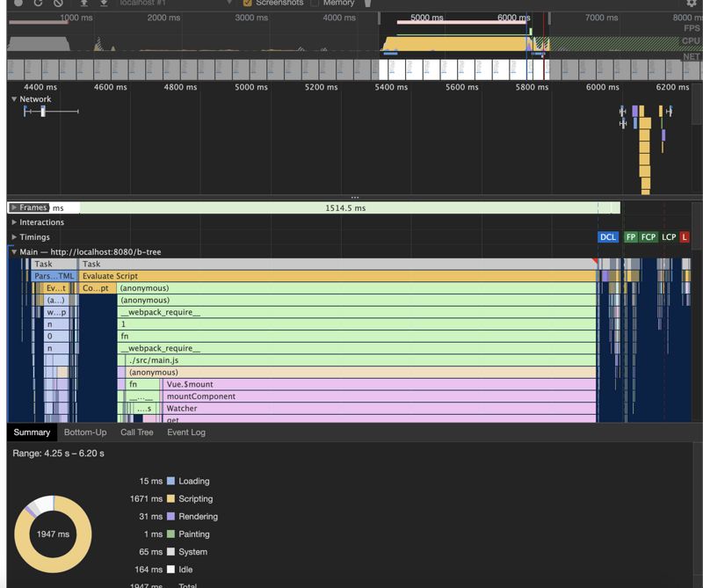Image resolution: width=703 pixels, height=588 pixels.
Task: Switch to the Call Tree tab
Action: [x=136, y=432]
